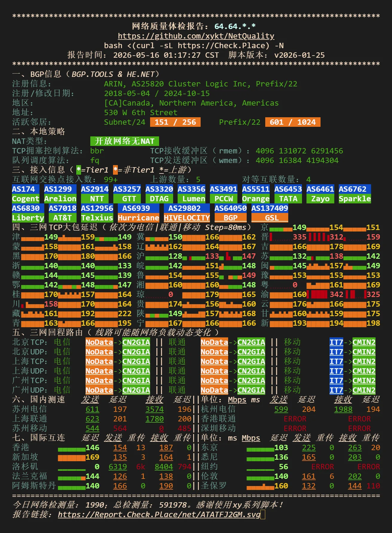Click 东京 latency value 103
Viewport: 392px width, 533px height.
(281, 447)
